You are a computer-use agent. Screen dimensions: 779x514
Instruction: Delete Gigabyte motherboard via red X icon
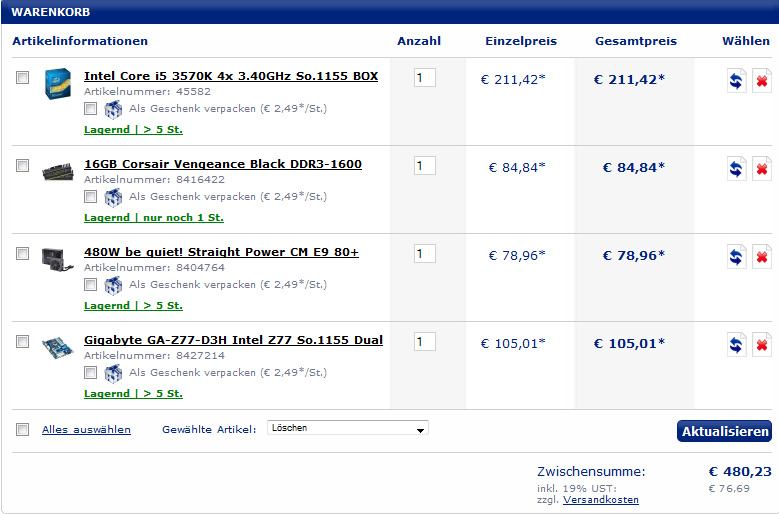762,345
